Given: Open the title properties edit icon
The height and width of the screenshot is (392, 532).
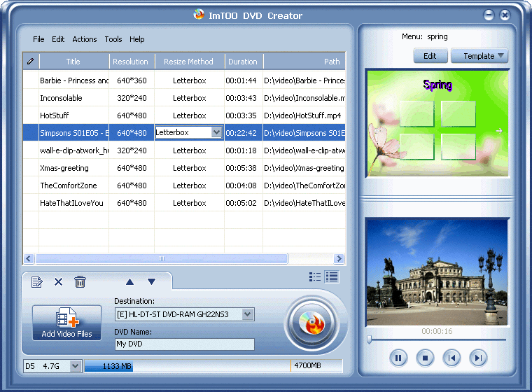Looking at the screenshot, I should [x=36, y=281].
